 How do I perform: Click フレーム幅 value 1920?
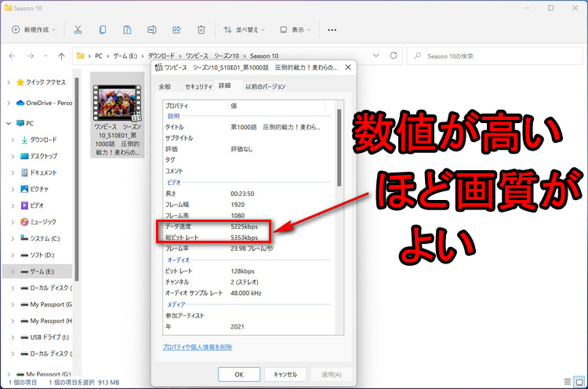point(238,205)
